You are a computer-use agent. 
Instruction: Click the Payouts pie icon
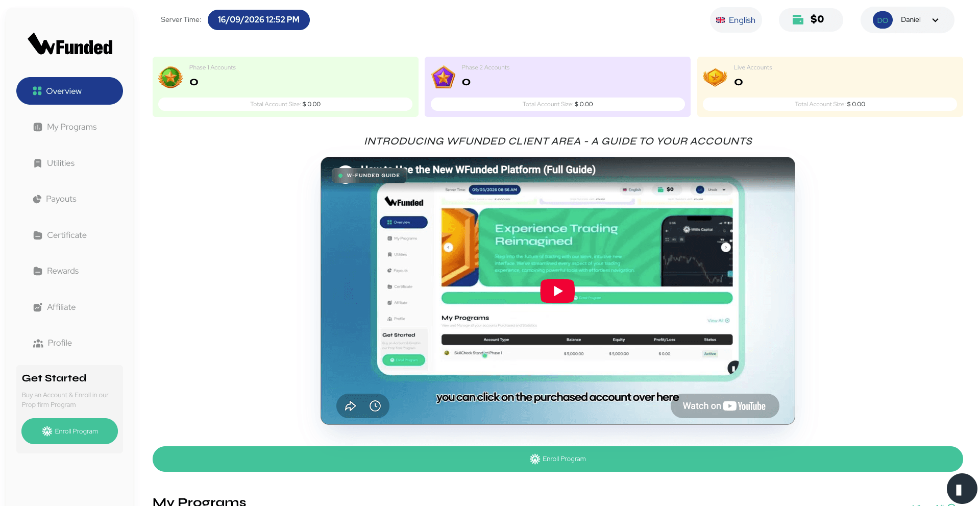coord(37,199)
